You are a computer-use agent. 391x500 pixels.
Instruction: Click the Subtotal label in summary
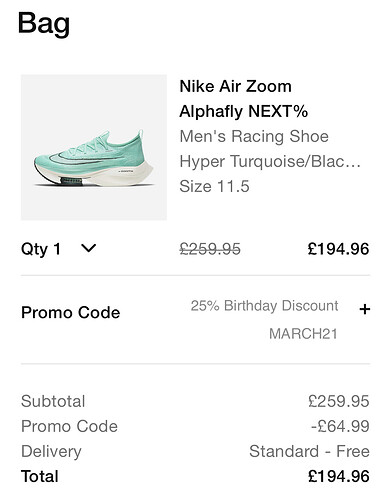[53, 401]
